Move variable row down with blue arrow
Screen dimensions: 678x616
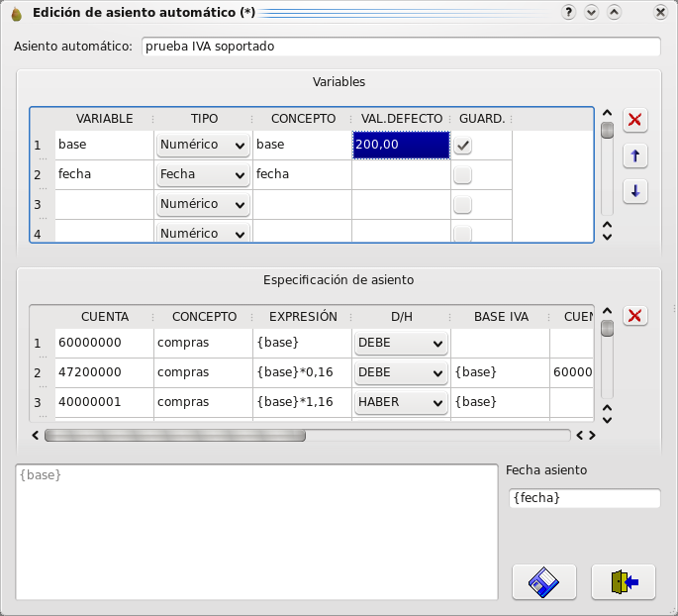634,191
